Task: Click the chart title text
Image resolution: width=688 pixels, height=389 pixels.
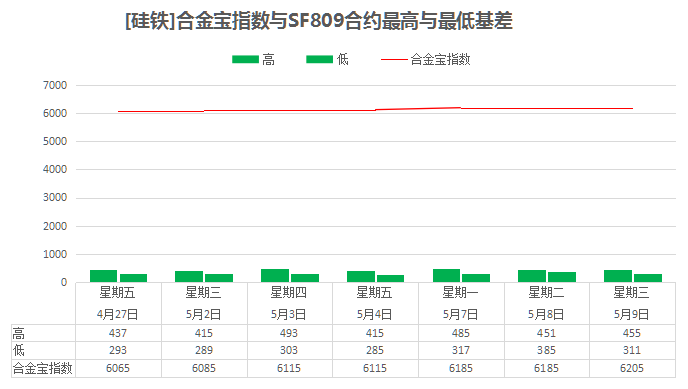Action: click(x=319, y=21)
